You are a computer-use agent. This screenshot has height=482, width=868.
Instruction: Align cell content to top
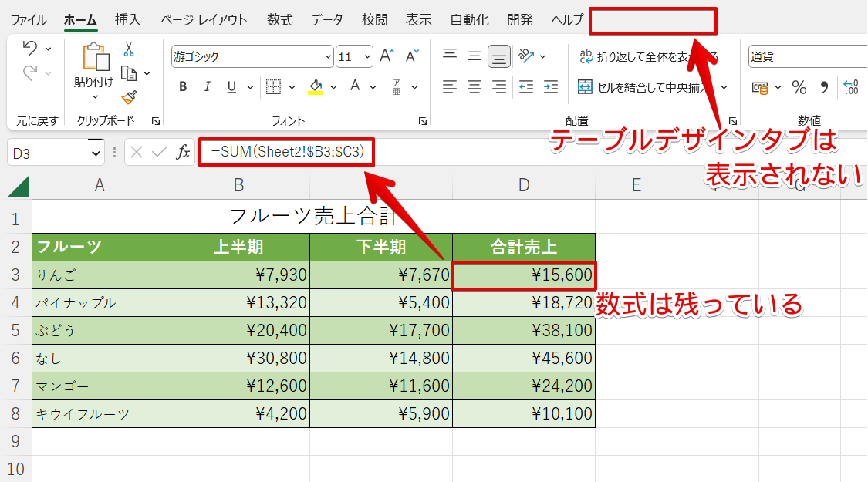(x=450, y=56)
